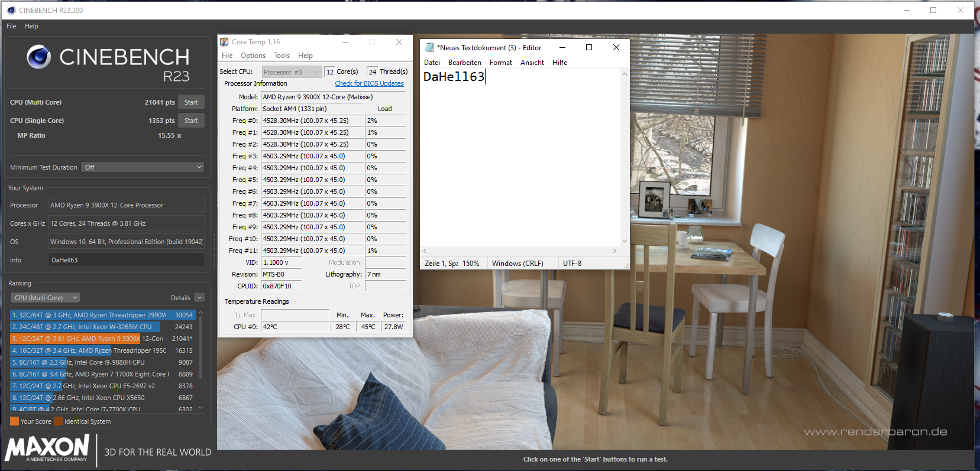Click Editor horizontal scrollbar left arrow
Viewport: 980px width, 471px height.
coord(425,251)
